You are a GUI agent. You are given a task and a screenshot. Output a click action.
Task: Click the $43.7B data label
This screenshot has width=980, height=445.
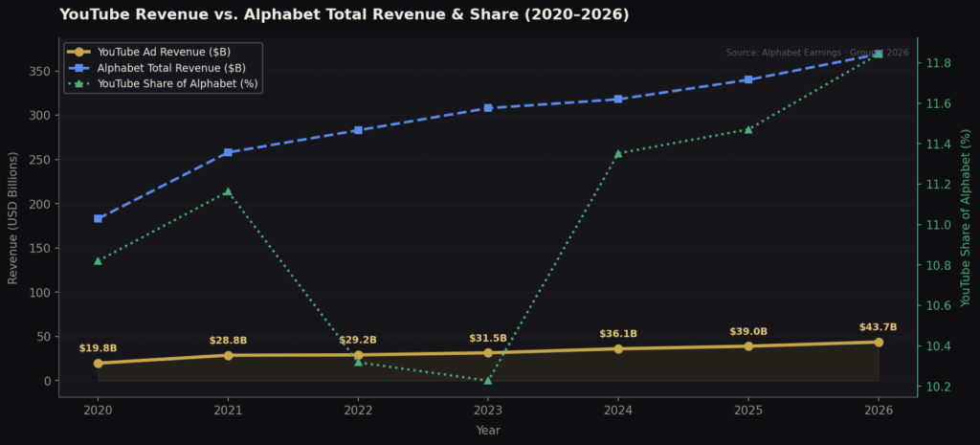pos(879,327)
